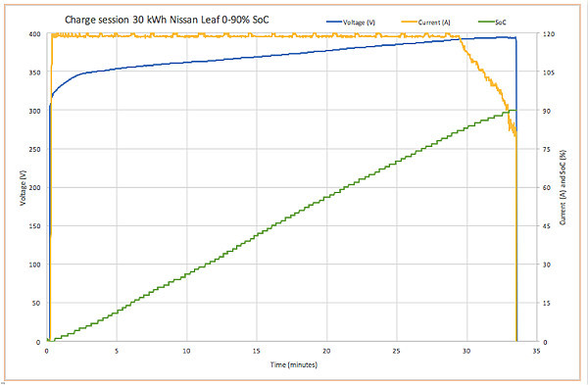
Task: Click the 15 tick label on time axis
Action: (257, 351)
